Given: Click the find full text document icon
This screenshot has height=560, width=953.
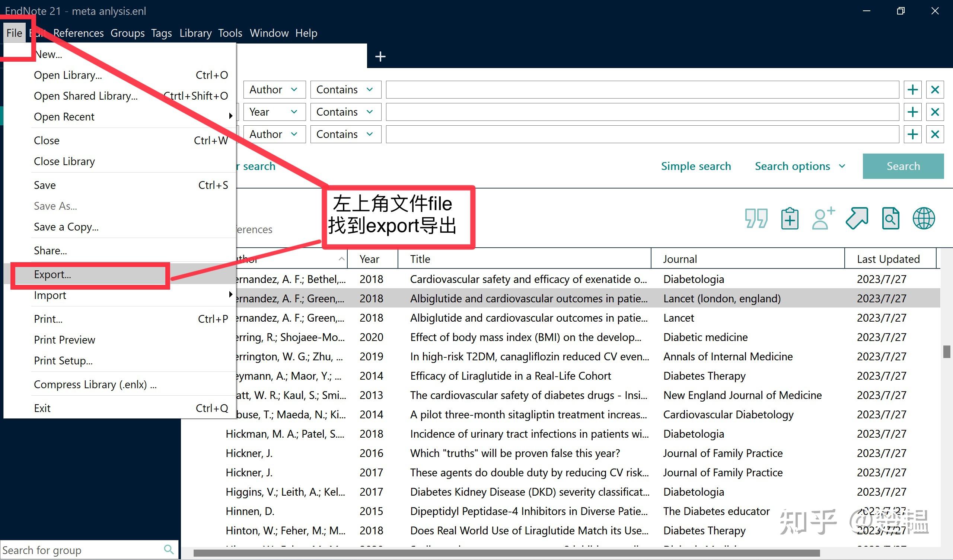Looking at the screenshot, I should (x=890, y=218).
